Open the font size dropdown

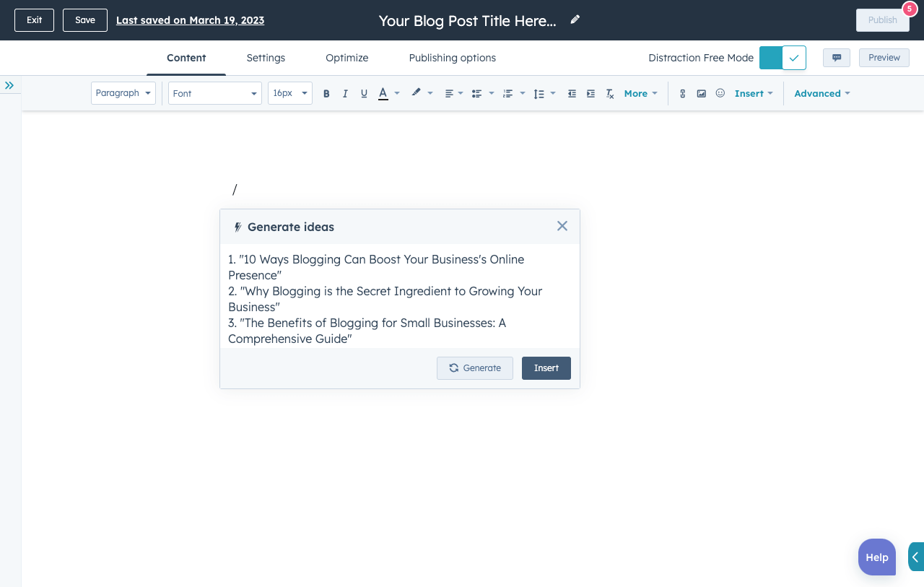[x=289, y=93]
